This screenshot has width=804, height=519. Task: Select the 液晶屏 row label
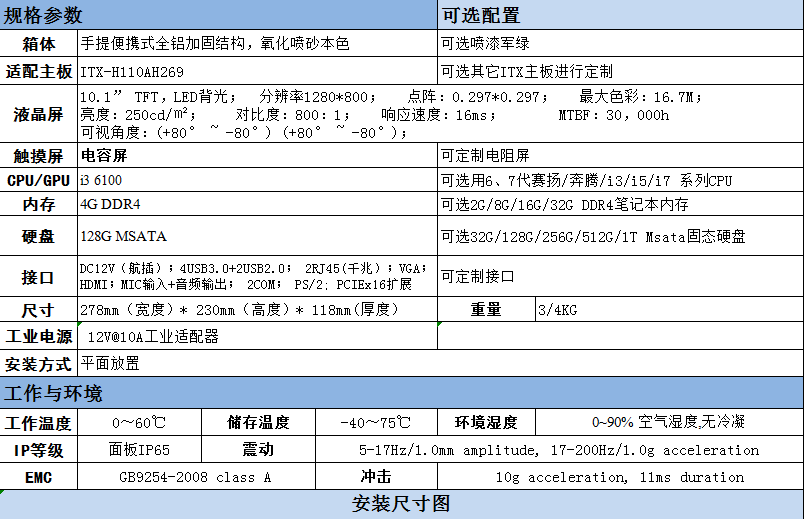pyautogui.click(x=38, y=115)
